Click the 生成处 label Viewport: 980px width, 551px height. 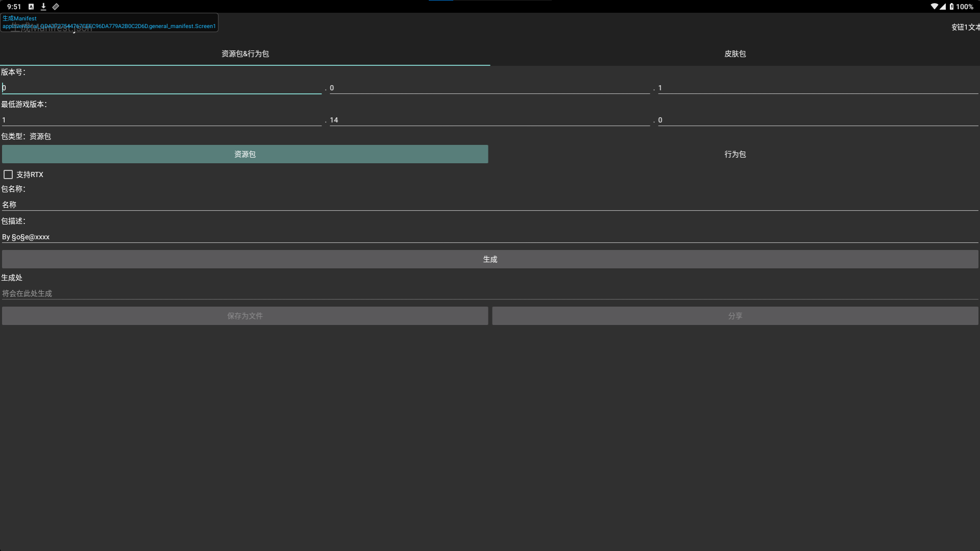(12, 278)
